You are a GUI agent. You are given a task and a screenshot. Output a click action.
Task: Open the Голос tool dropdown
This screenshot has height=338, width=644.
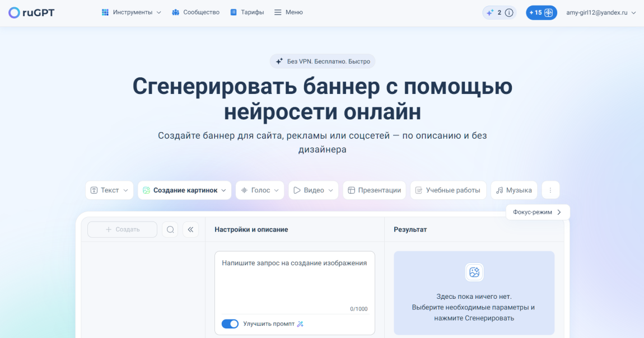coord(260,190)
